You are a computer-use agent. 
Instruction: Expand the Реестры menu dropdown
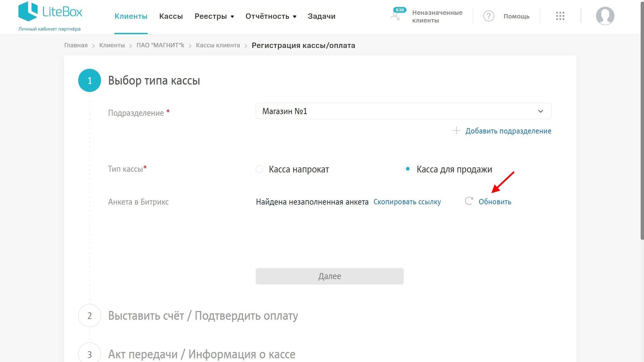pos(214,16)
